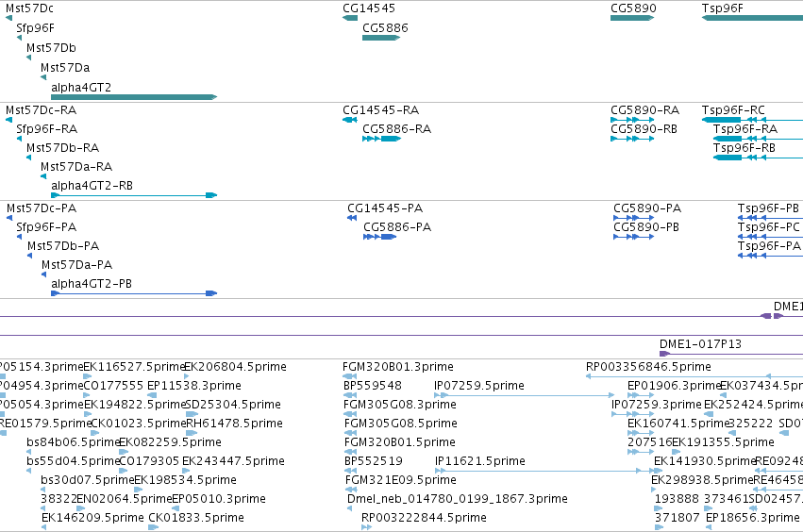Open the Tsp96F-PB protein label
Screen dimensions: 803x532
(768, 208)
